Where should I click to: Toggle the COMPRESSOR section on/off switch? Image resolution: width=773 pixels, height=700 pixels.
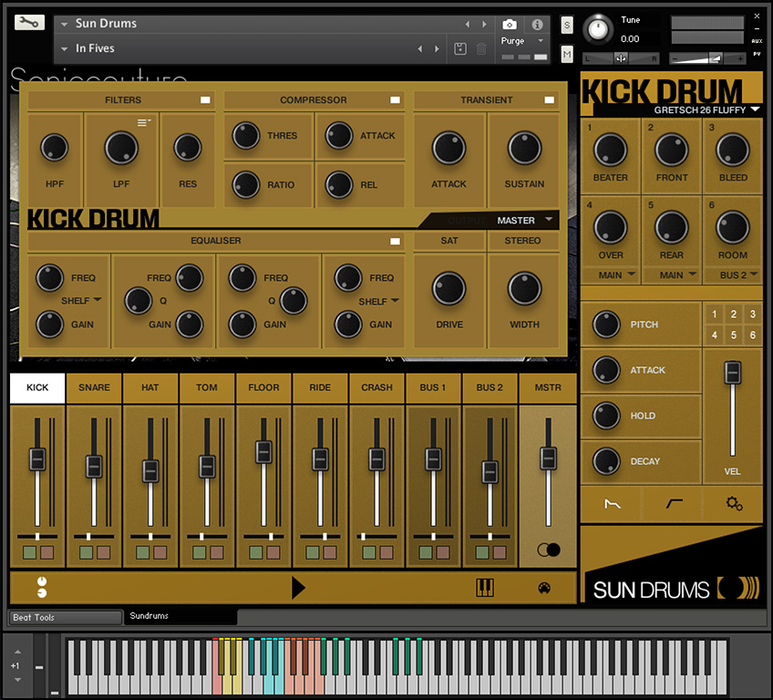click(395, 100)
